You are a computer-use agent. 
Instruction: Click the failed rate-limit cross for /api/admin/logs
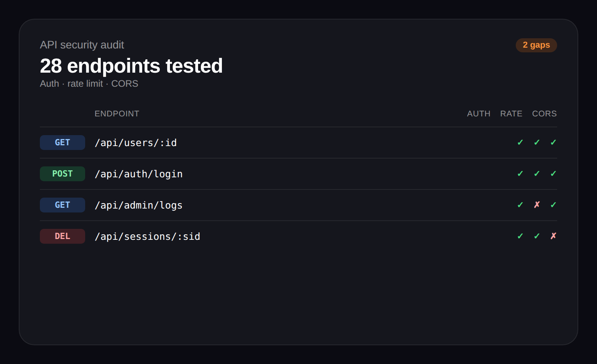[537, 205]
